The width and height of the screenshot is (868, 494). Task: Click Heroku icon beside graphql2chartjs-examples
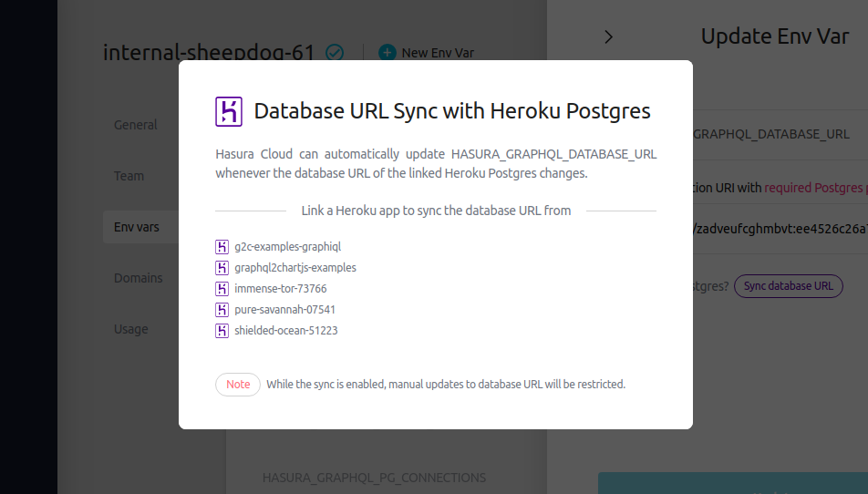point(222,268)
